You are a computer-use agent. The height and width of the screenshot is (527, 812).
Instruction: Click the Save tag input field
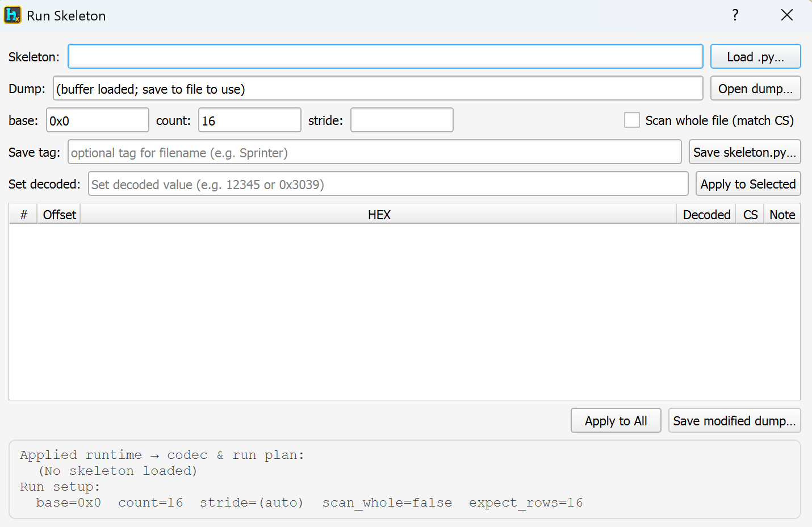pos(375,152)
